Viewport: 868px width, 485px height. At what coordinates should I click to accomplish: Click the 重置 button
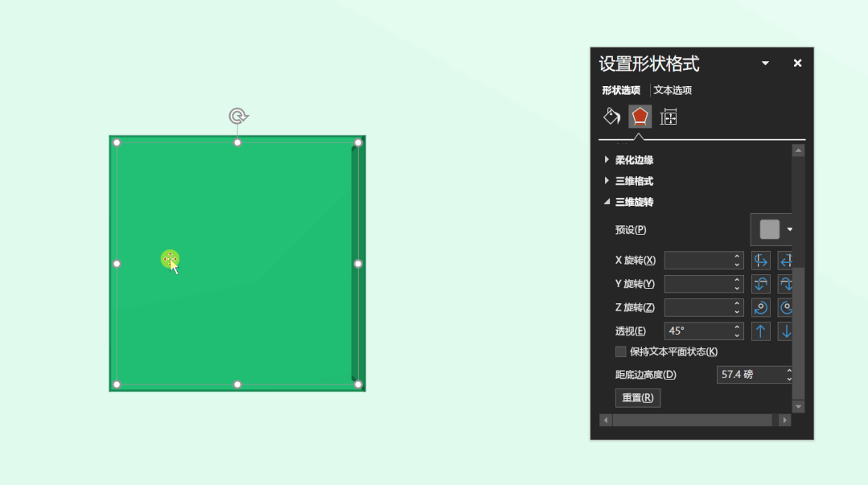[638, 397]
